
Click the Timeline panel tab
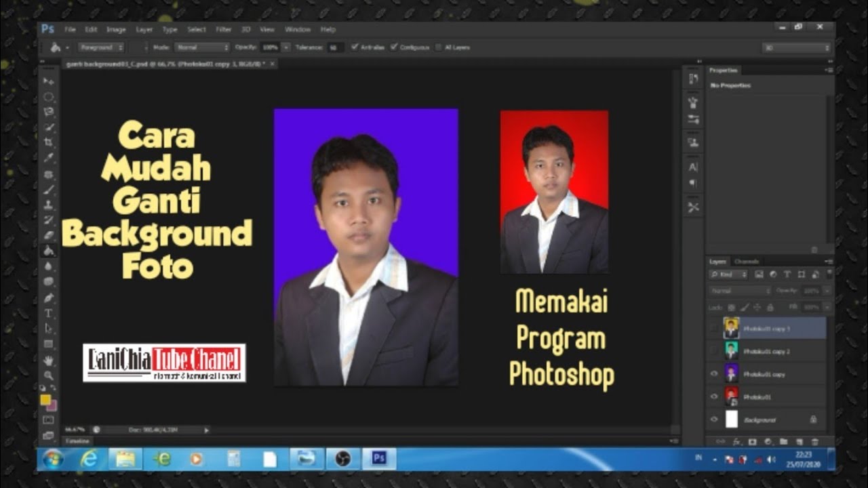(x=77, y=441)
